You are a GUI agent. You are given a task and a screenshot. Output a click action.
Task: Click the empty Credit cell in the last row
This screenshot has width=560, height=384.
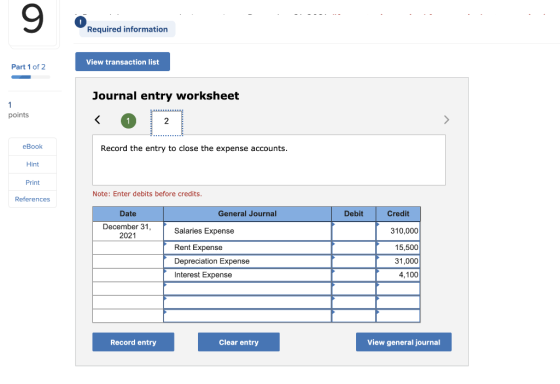(398, 316)
